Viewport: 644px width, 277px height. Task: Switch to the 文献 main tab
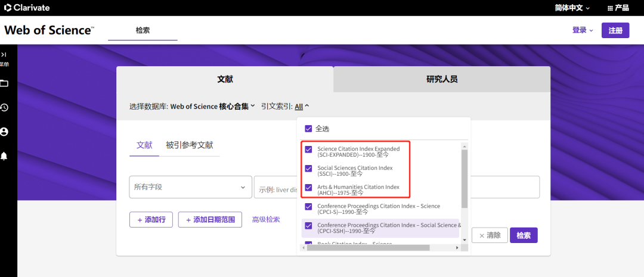[x=225, y=79]
